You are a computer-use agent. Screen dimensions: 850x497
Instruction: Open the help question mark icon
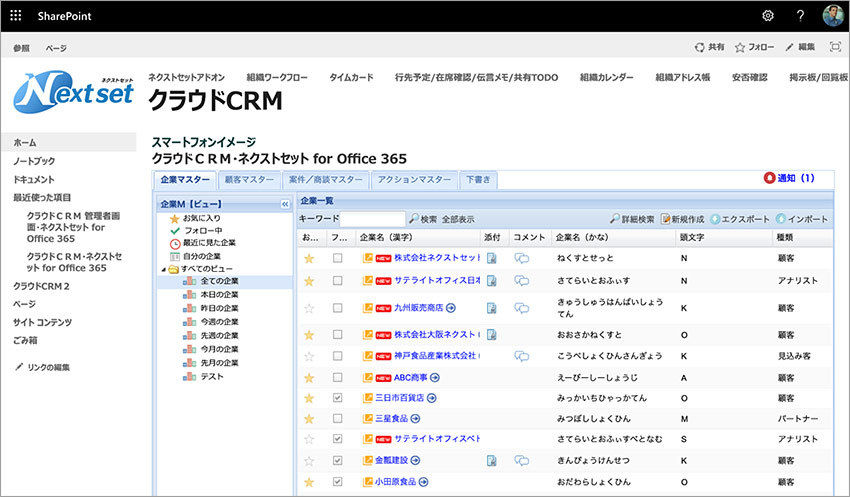tap(800, 16)
